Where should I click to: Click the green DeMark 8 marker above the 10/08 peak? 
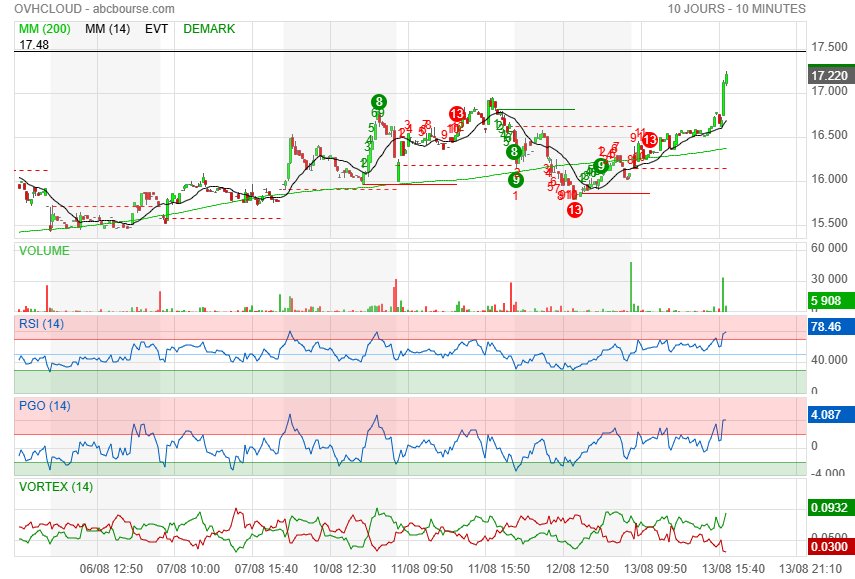pos(379,101)
